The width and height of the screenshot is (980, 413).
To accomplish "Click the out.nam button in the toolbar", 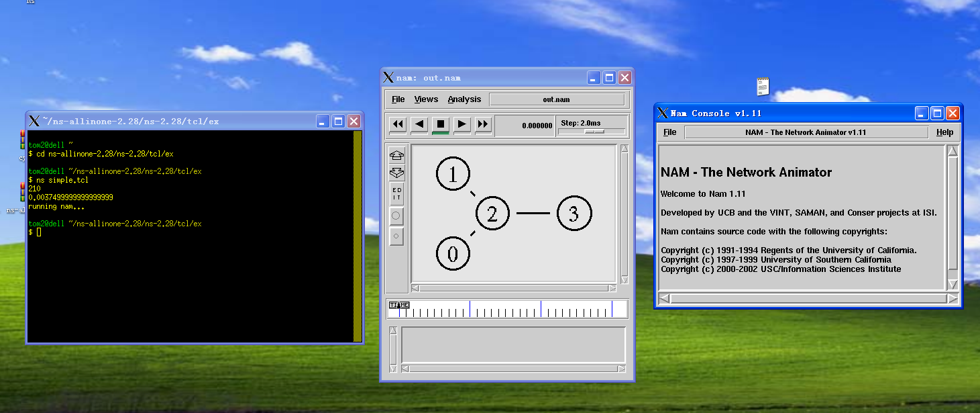I will coord(557,99).
